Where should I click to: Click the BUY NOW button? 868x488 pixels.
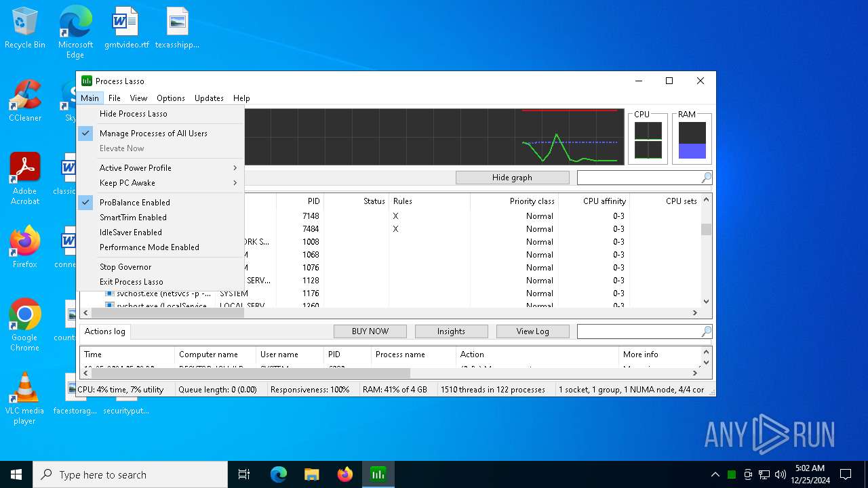click(x=370, y=331)
